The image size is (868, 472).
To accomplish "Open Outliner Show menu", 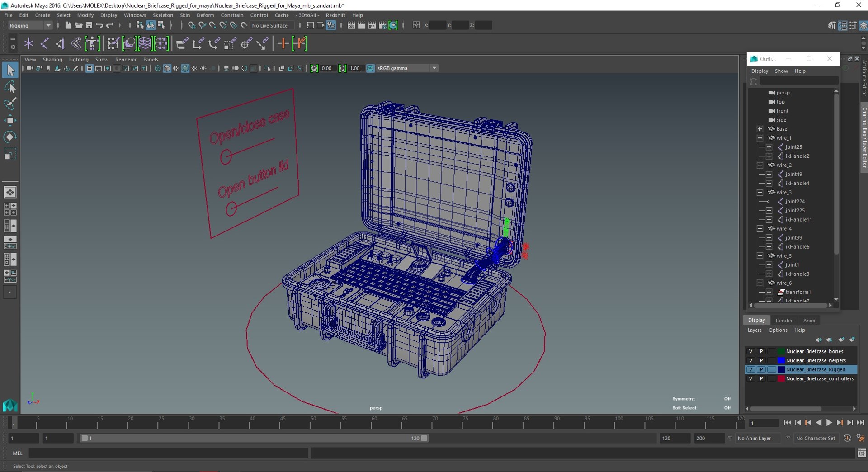I will (x=781, y=71).
